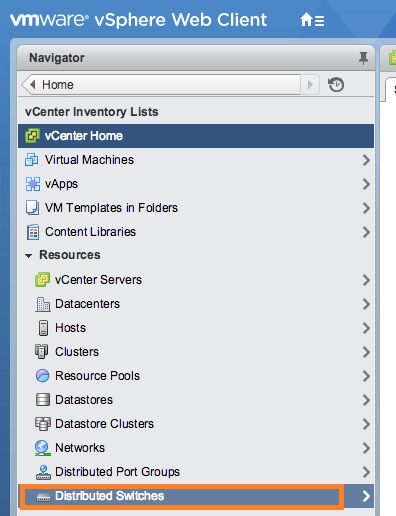Click the Datacenters building icon
The image size is (396, 516).
pos(43,304)
